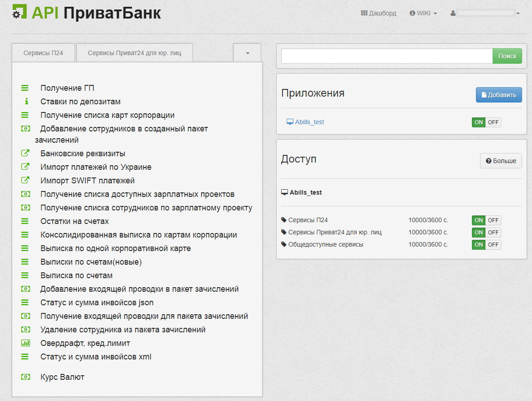
Task: Click the Добавить application button
Action: pyautogui.click(x=499, y=95)
